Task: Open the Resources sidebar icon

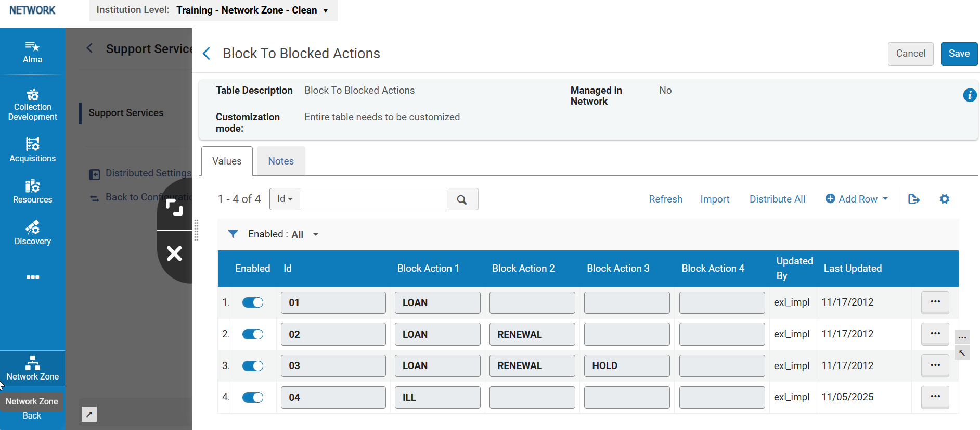Action: pos(32,192)
